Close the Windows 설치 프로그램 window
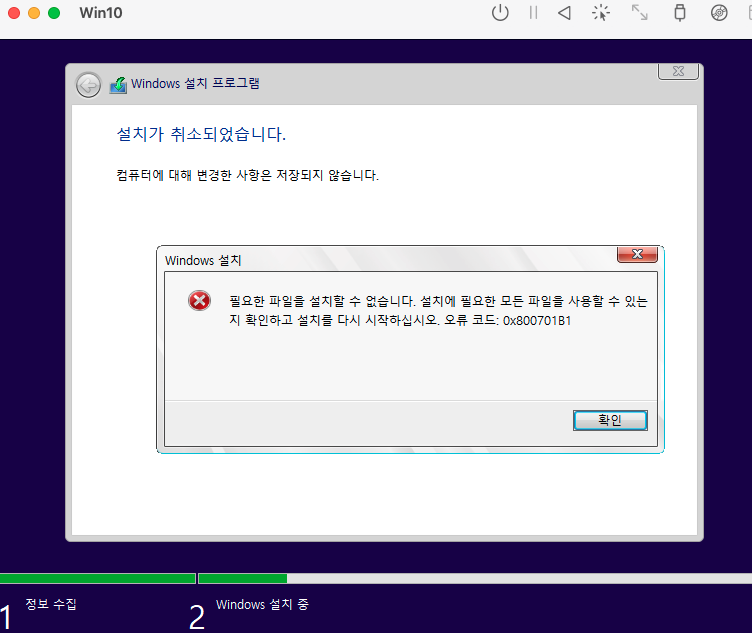 click(x=678, y=71)
